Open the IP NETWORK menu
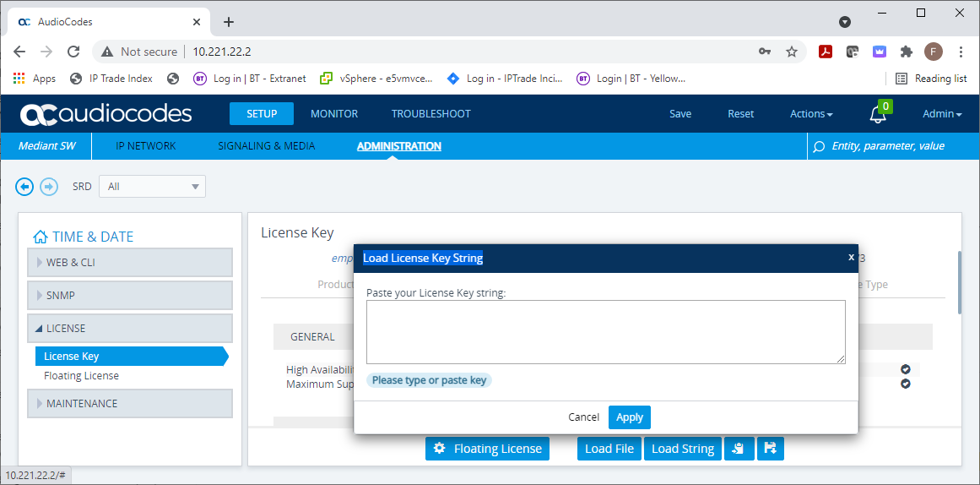The image size is (980, 485). click(x=146, y=146)
